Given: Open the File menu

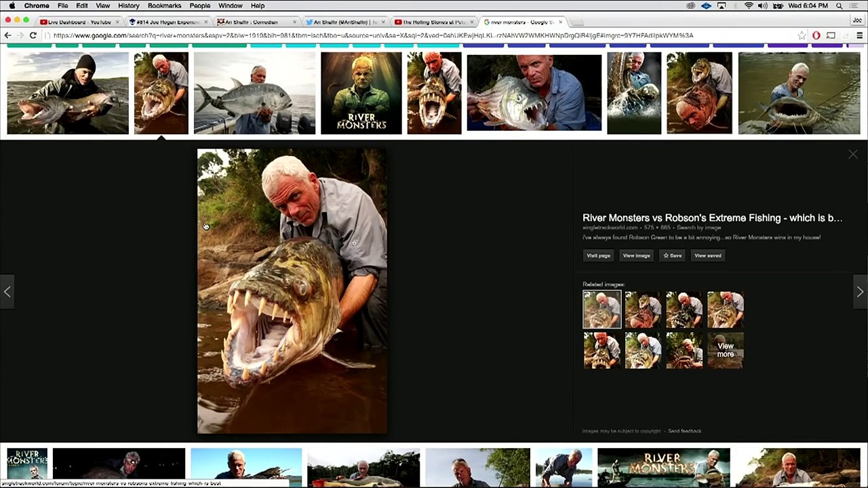Looking at the screenshot, I should coord(62,5).
